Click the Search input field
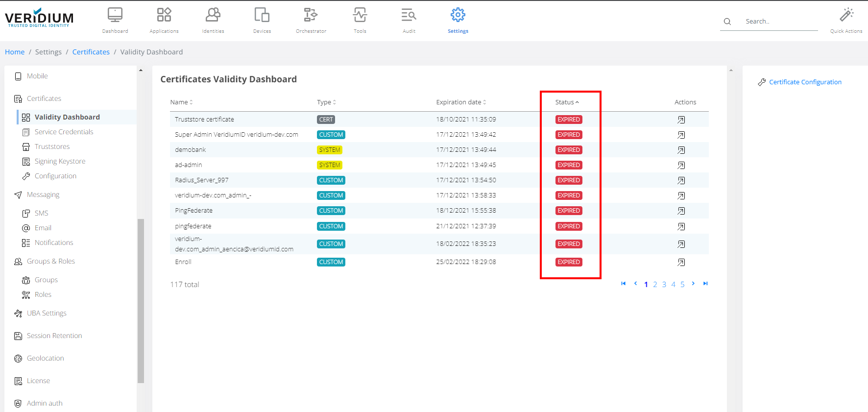 [x=779, y=22]
